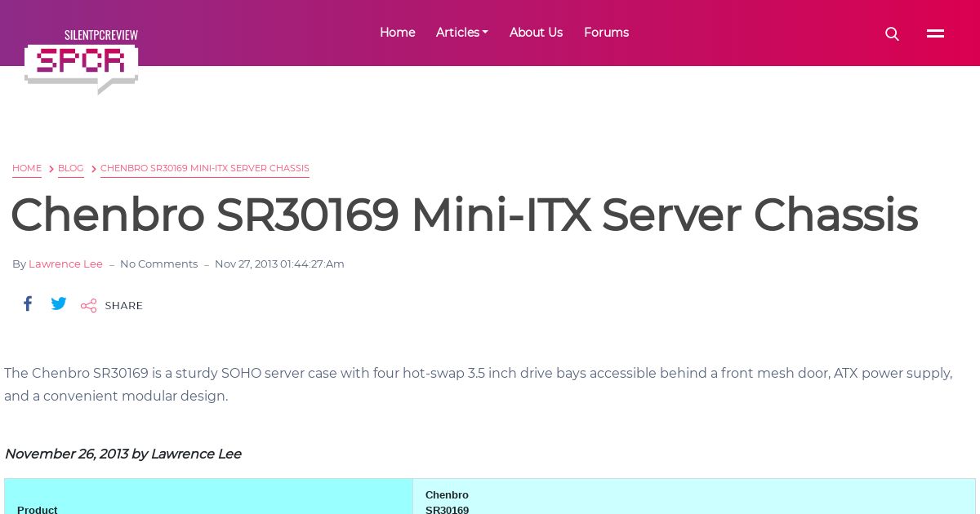Click the Product table cell
This screenshot has width=980, height=514.
(x=208, y=497)
